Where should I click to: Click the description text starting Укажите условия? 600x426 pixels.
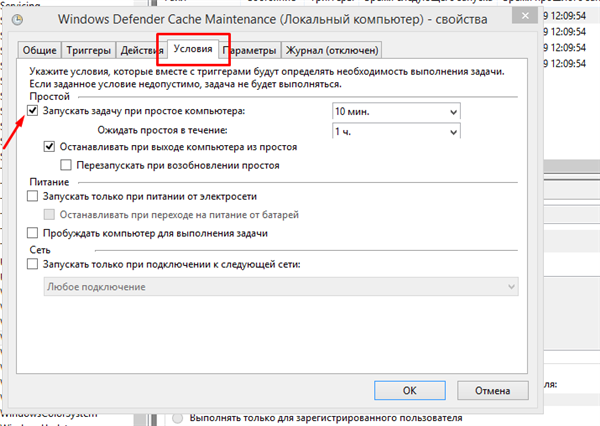267,78
